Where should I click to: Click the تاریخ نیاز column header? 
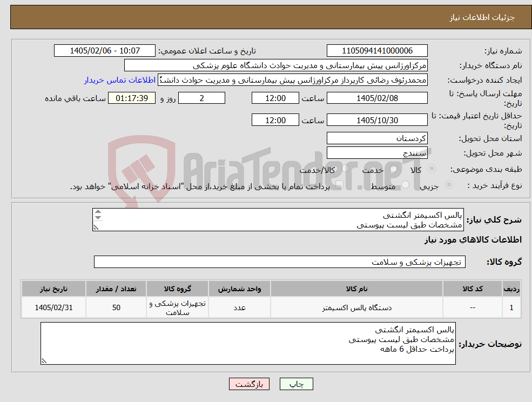53,289
